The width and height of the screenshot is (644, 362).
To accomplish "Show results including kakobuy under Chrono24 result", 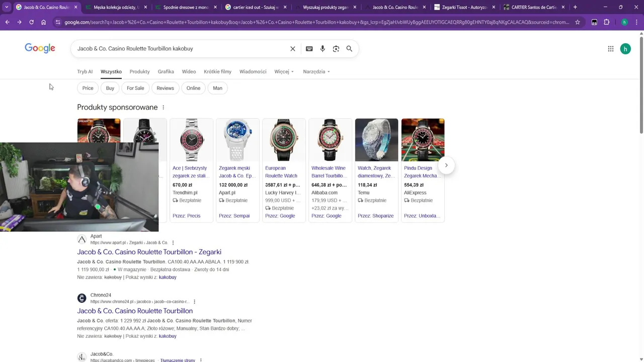I will [x=168, y=336].
